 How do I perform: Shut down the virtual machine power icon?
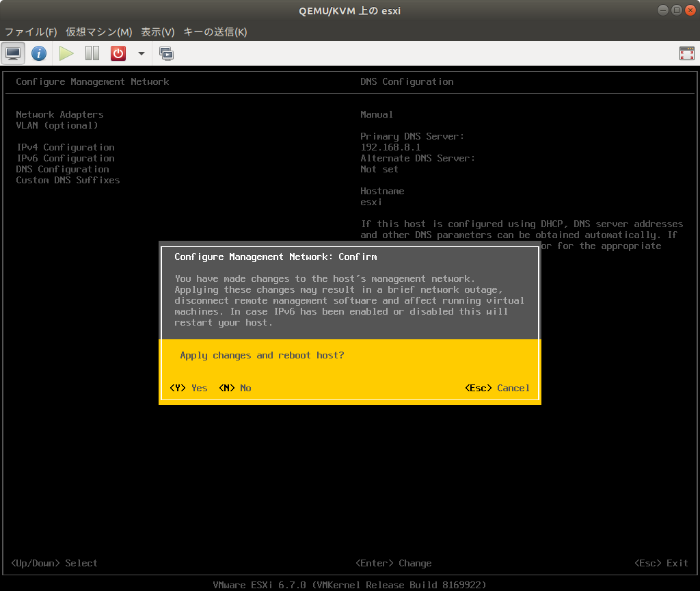click(x=118, y=53)
